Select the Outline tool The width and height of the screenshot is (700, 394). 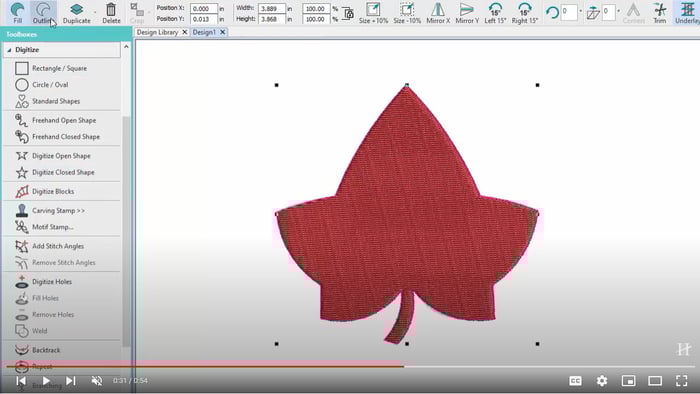(x=43, y=12)
